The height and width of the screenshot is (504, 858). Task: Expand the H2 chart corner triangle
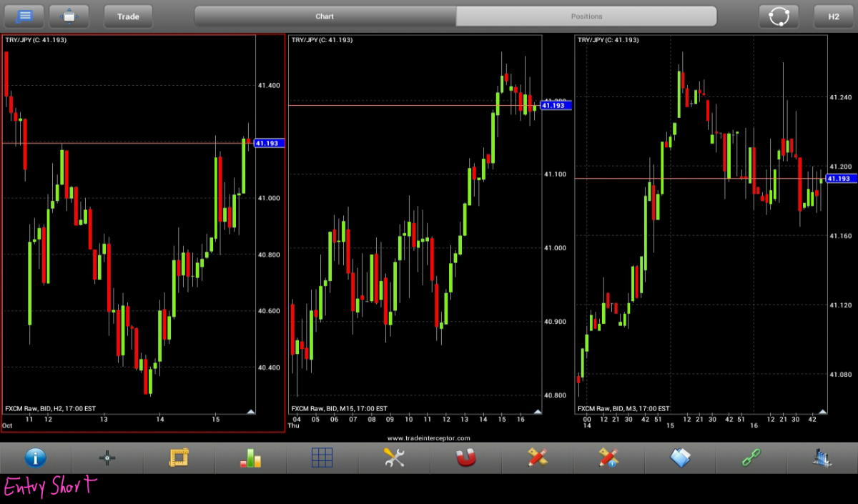coord(250,411)
